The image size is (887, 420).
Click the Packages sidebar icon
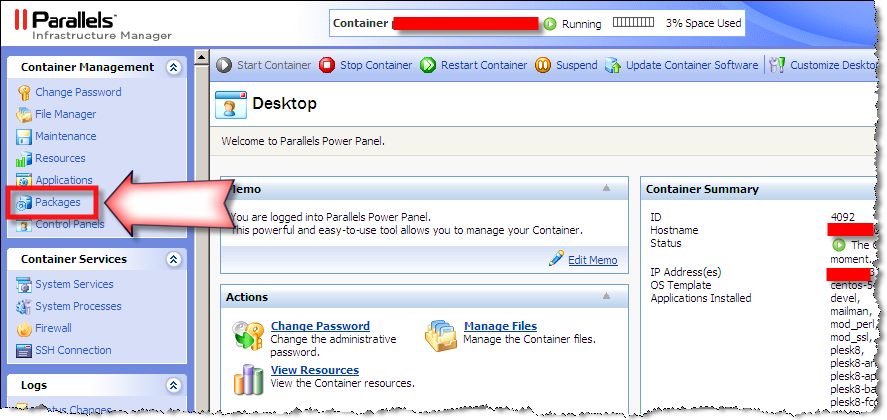(x=24, y=203)
